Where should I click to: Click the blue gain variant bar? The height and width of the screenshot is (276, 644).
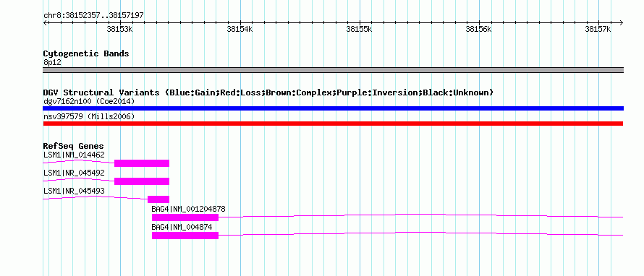333,108
